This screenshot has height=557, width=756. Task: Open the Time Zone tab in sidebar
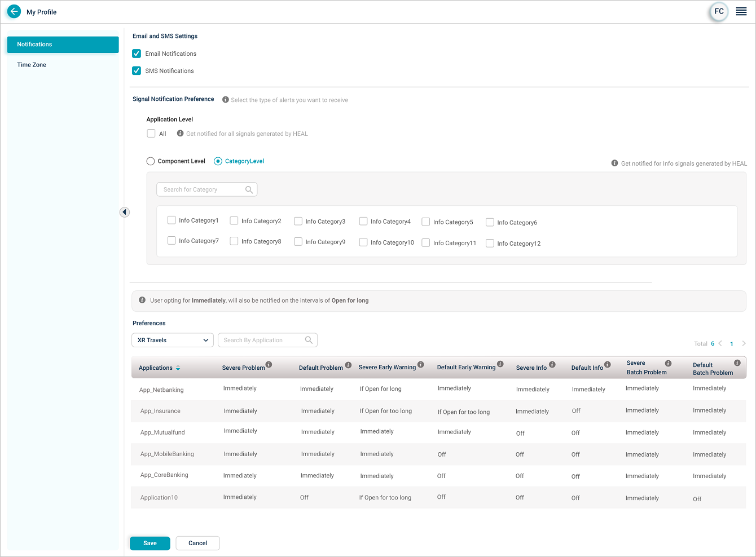point(32,65)
